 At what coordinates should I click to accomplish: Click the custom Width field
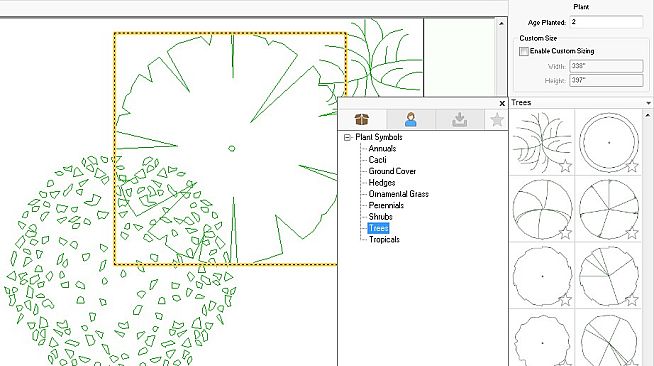click(606, 66)
